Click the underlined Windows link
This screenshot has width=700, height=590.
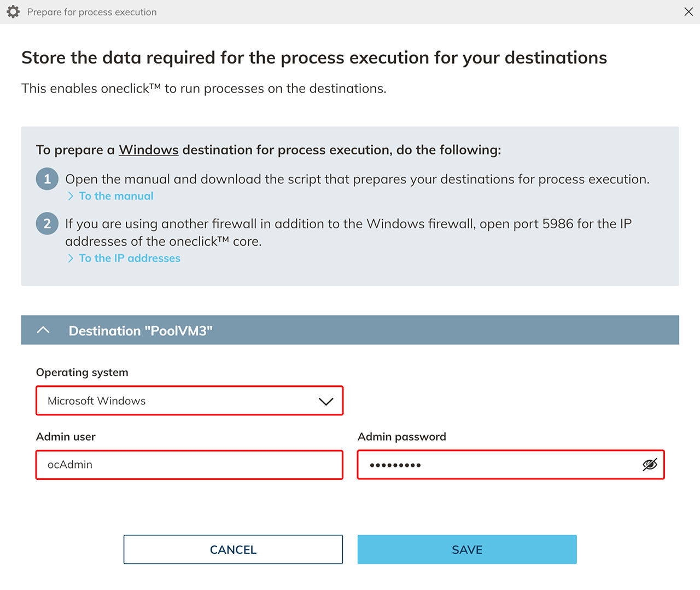[148, 150]
